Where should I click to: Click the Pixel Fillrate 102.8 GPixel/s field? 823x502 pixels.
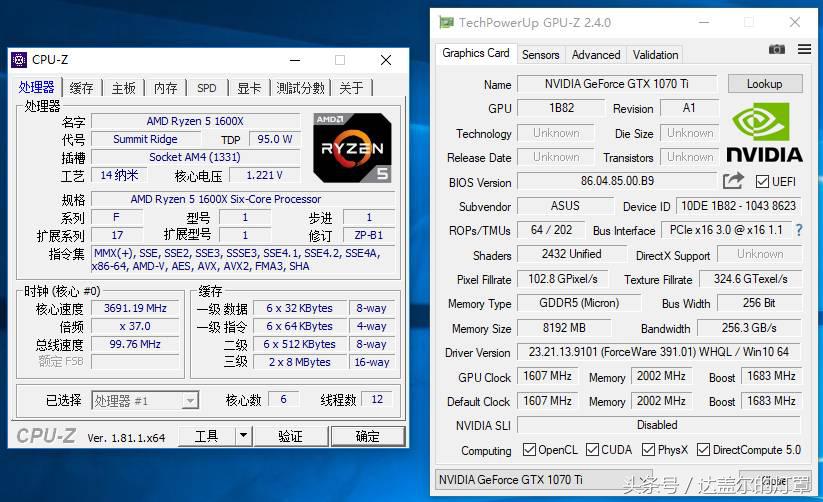(563, 279)
